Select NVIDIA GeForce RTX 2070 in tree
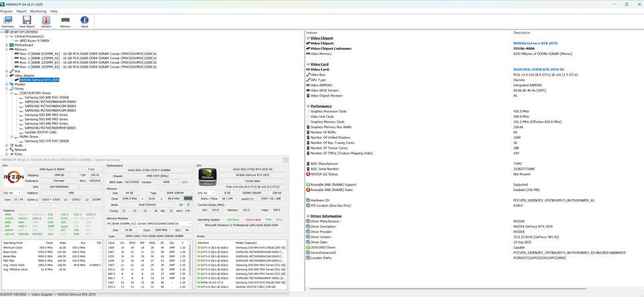This screenshot has width=644, height=297. click(x=40, y=80)
